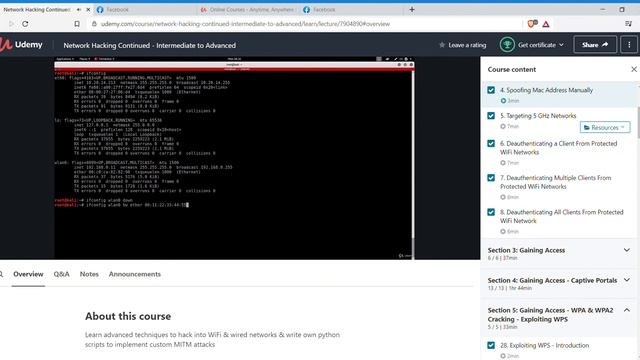The height and width of the screenshot is (360, 640).
Task: Click the search icon left of Overview
Action: (x=1, y=274)
